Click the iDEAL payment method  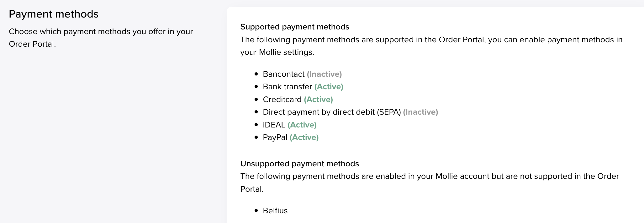click(274, 125)
